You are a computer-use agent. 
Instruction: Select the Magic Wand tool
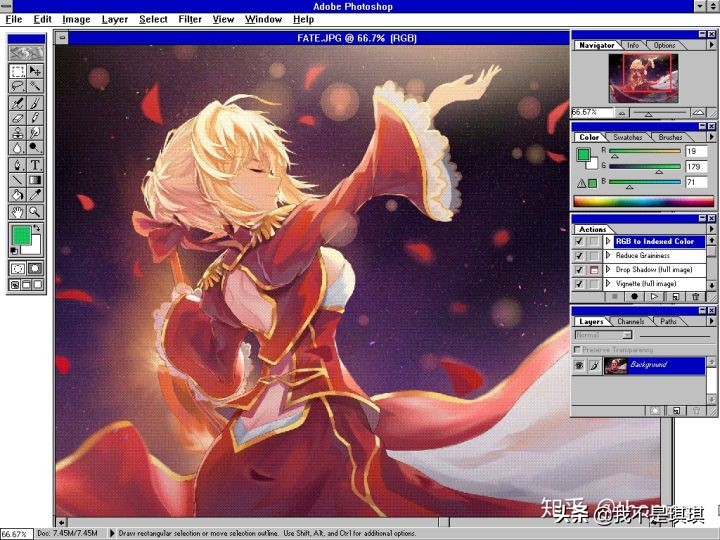pyautogui.click(x=35, y=86)
